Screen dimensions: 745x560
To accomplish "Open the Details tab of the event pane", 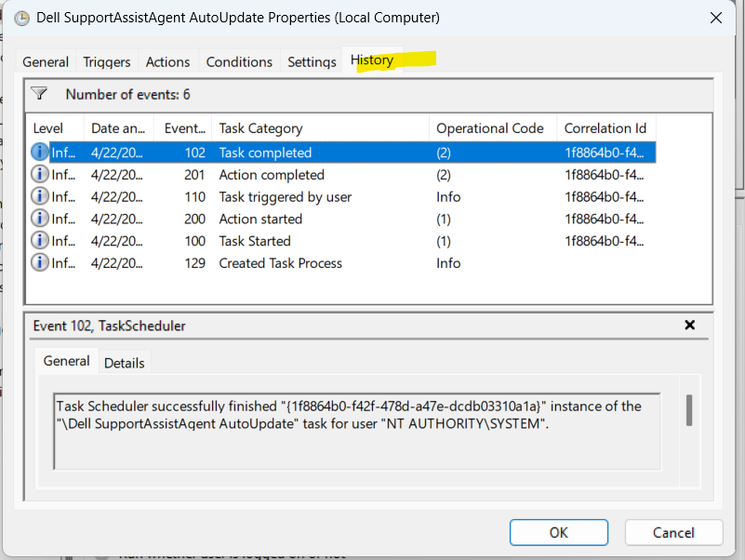I will coord(125,363).
